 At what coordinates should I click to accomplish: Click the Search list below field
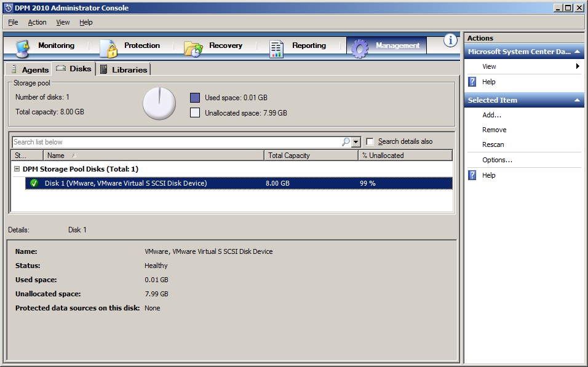(x=177, y=142)
